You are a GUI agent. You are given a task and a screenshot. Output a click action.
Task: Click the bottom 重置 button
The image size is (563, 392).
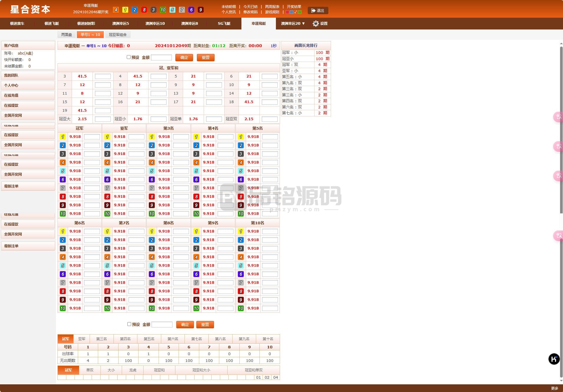pyautogui.click(x=205, y=325)
